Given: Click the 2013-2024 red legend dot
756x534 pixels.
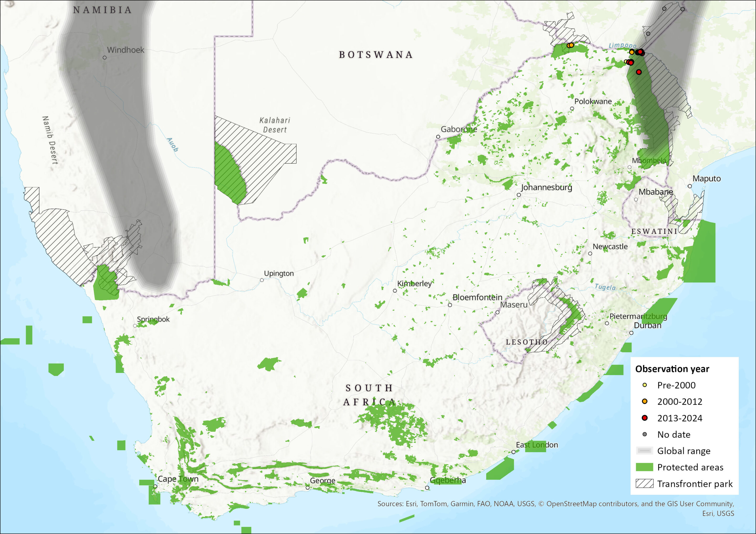Looking at the screenshot, I should coord(645,418).
